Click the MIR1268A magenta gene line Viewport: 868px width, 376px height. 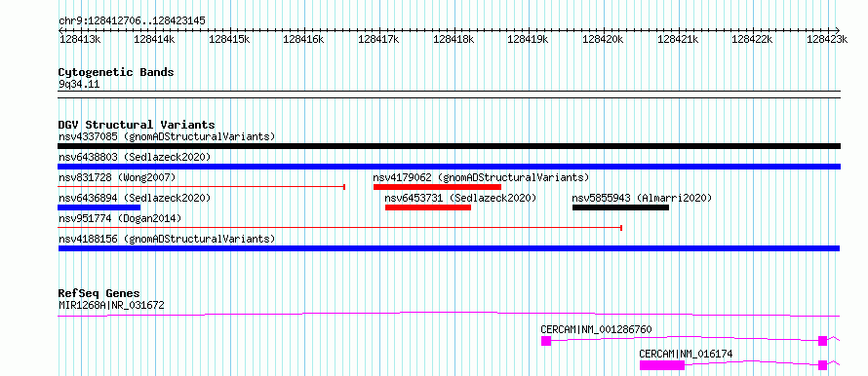click(x=449, y=315)
